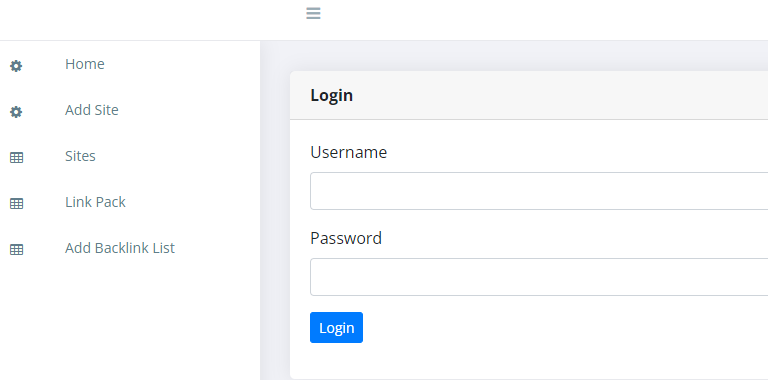Click the gear icon beside Home
The height and width of the screenshot is (380, 768).
[16, 66]
